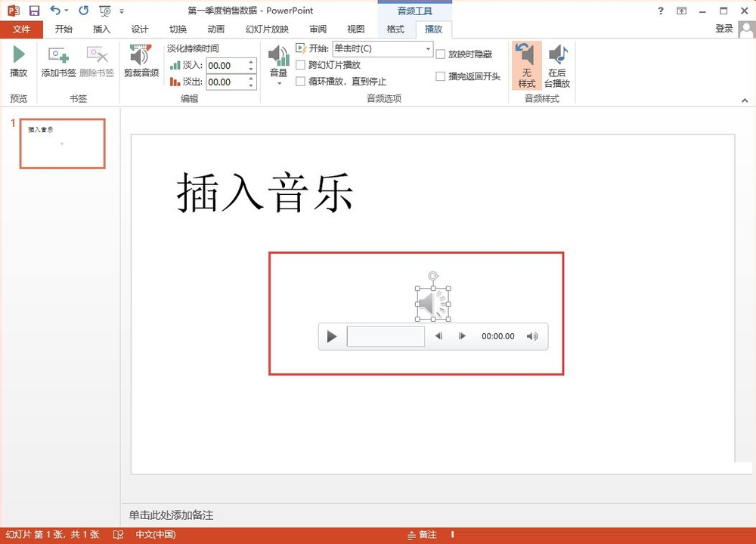Click 幻灯片 第 1 张 status indicator
The height and width of the screenshot is (544, 756).
[52, 534]
